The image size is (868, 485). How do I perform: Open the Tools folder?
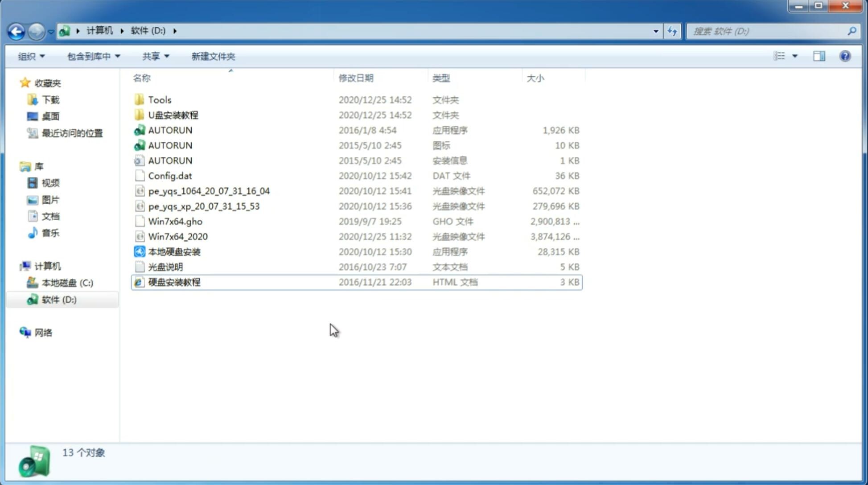pyautogui.click(x=159, y=99)
